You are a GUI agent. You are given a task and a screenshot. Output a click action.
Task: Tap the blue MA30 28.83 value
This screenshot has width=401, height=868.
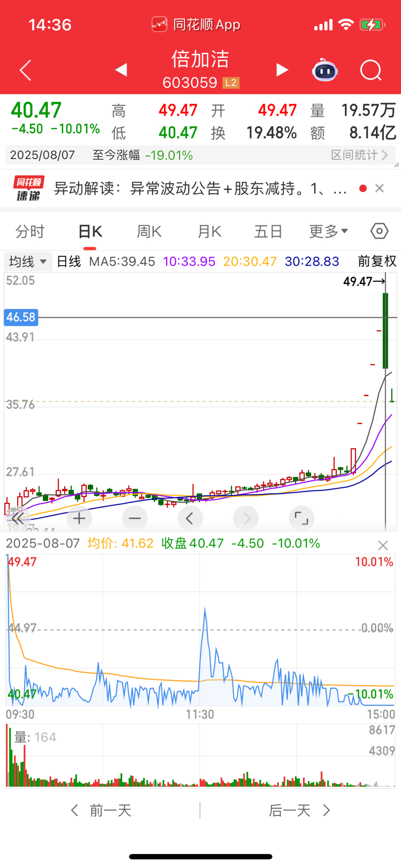312,261
